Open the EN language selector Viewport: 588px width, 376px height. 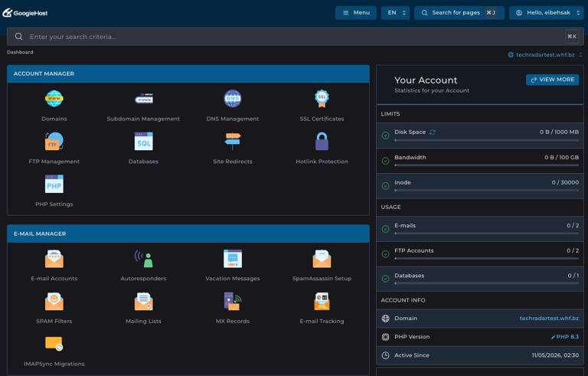click(x=396, y=13)
